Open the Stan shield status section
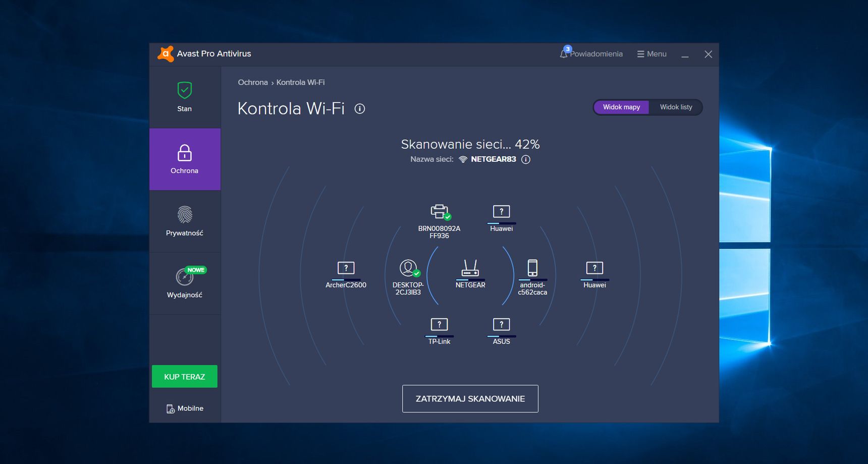Screen dimensions: 868x464 click(x=185, y=97)
